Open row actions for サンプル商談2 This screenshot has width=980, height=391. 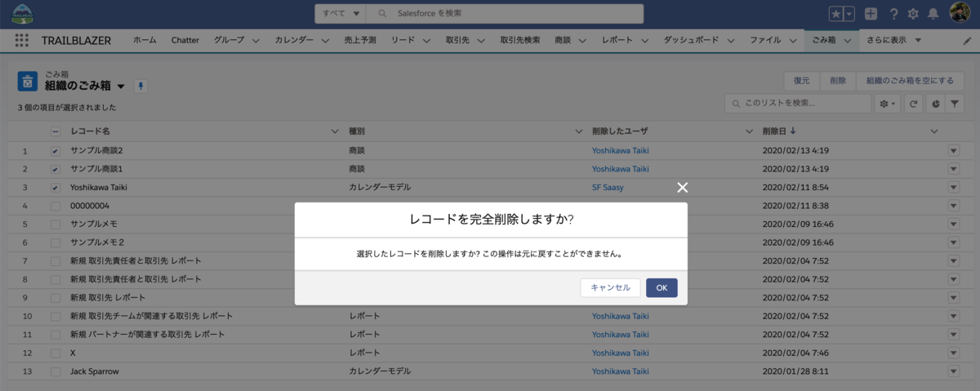click(x=953, y=151)
